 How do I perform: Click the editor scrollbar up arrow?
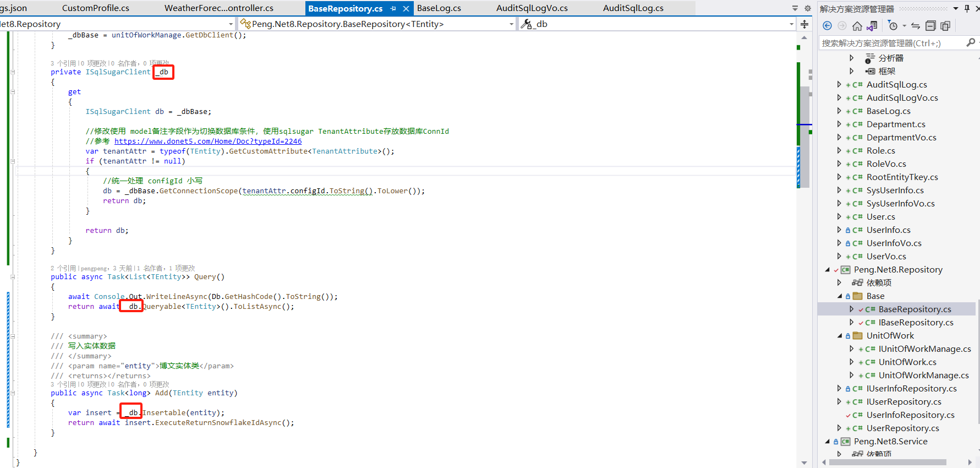point(804,37)
